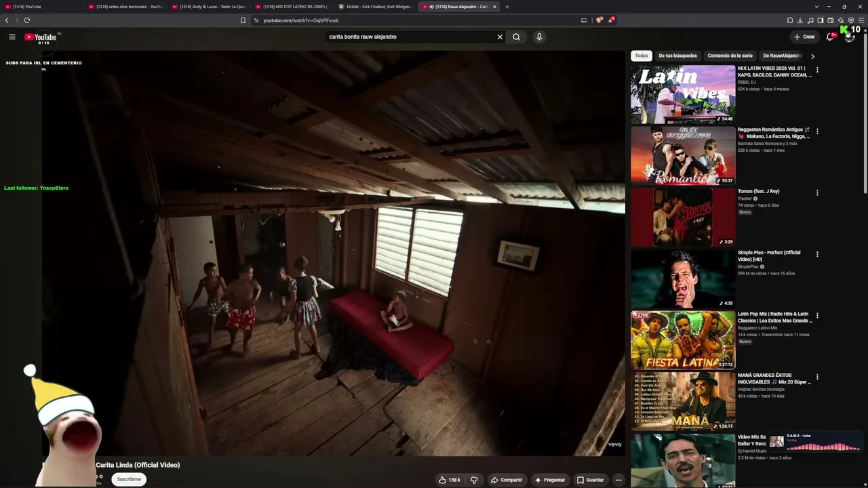Select the Contenido de la serie chip
The width and height of the screenshot is (868, 488).
click(x=730, y=56)
